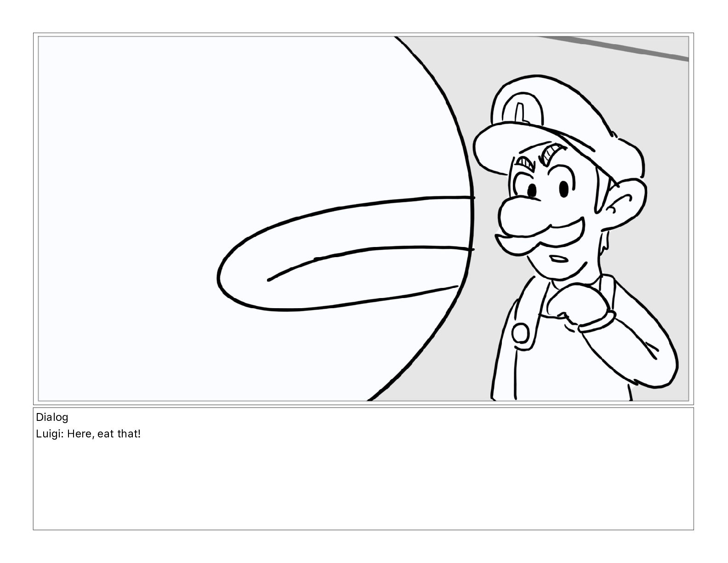The image size is (728, 563).
Task: Select the Dialog heading label
Action: pos(52,417)
